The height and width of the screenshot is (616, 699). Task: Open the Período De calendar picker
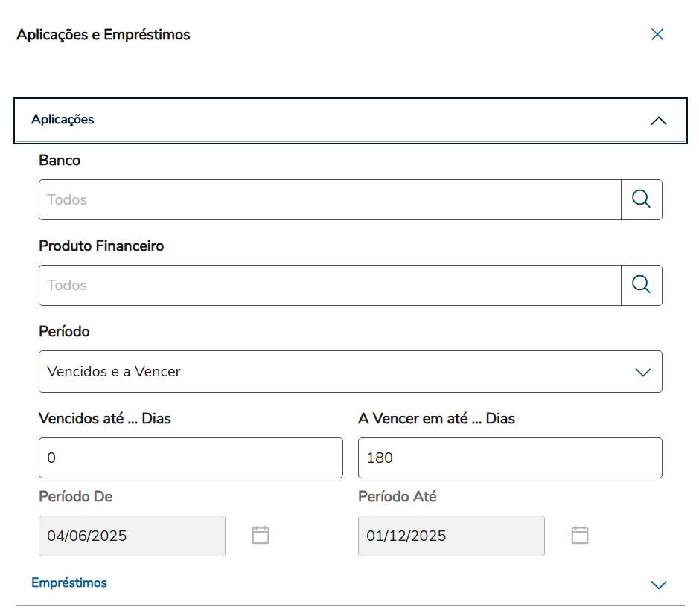[261, 535]
